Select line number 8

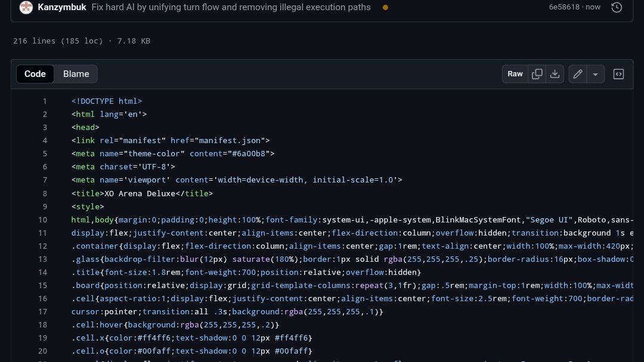click(x=45, y=194)
